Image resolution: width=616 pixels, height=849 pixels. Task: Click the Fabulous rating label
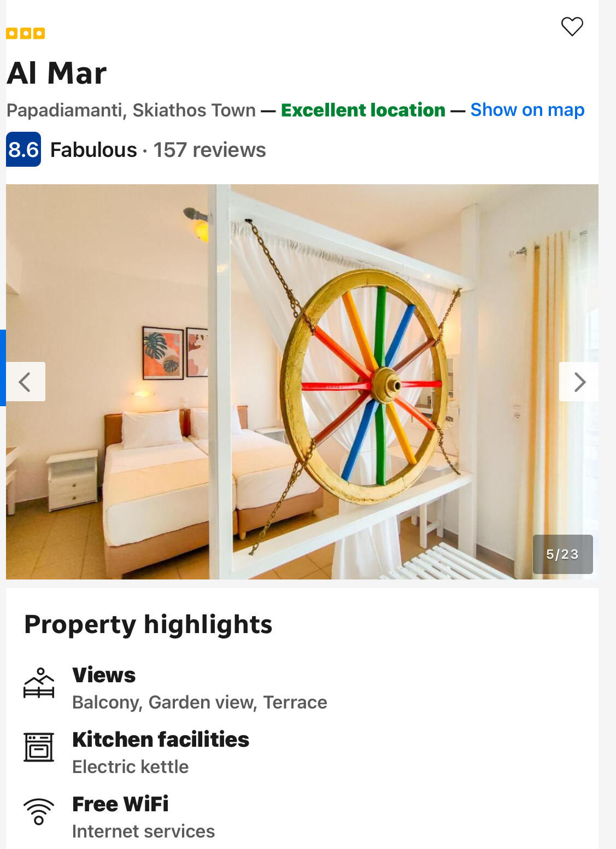93,150
